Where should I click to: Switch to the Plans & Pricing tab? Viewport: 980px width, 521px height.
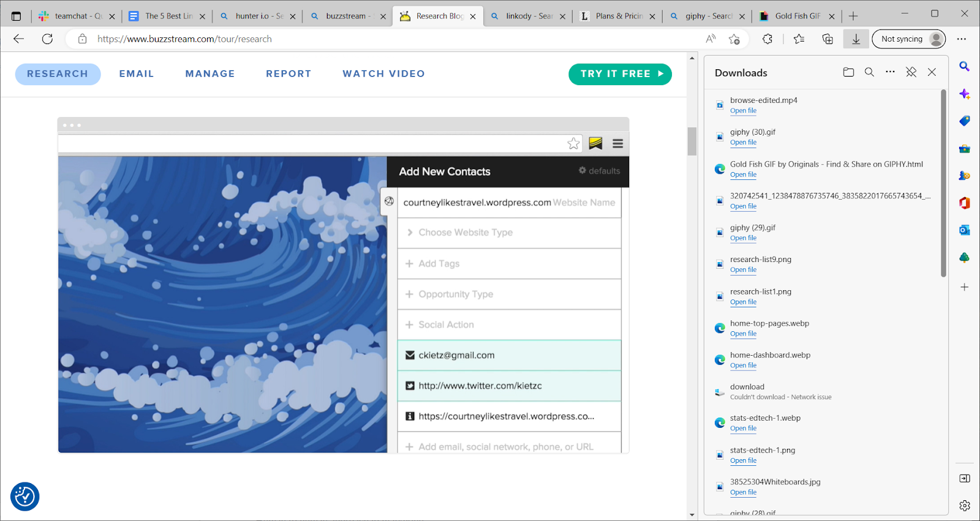[x=619, y=16]
